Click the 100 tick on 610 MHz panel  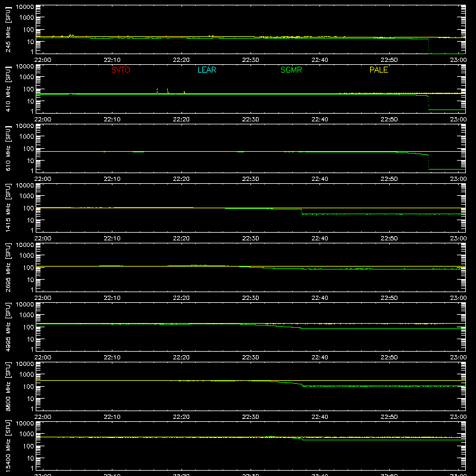[x=29, y=149]
